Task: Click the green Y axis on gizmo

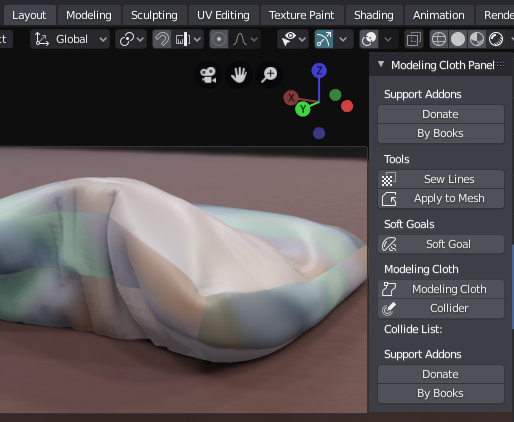Action: tap(303, 109)
